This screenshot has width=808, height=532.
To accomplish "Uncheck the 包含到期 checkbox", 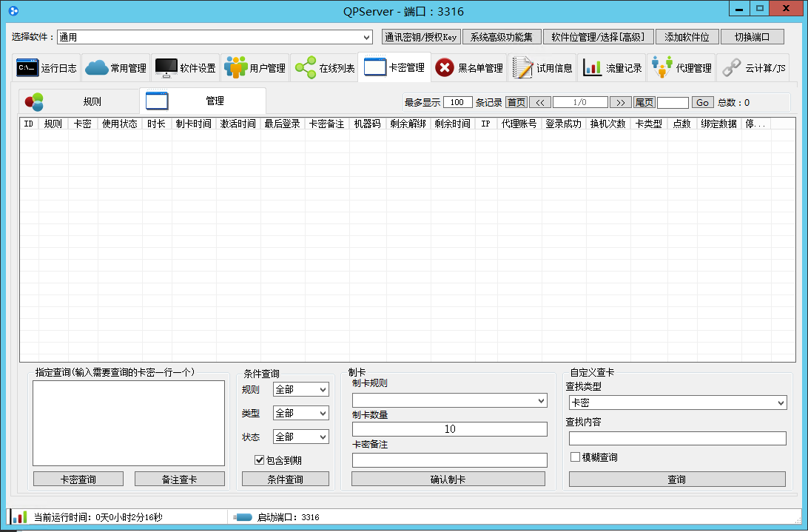I will (260, 460).
